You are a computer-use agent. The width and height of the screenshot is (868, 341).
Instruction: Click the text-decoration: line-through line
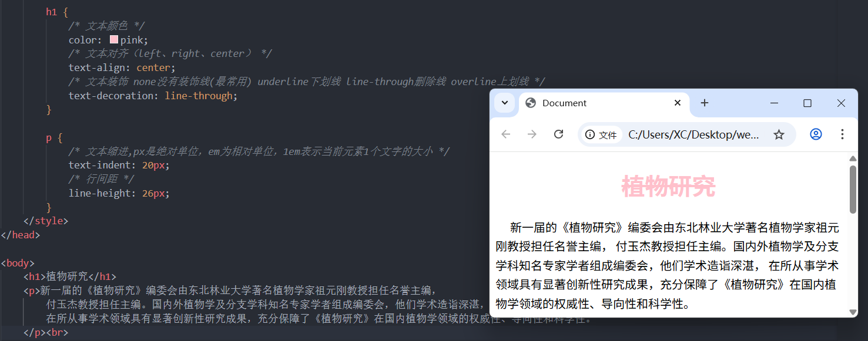coord(153,96)
